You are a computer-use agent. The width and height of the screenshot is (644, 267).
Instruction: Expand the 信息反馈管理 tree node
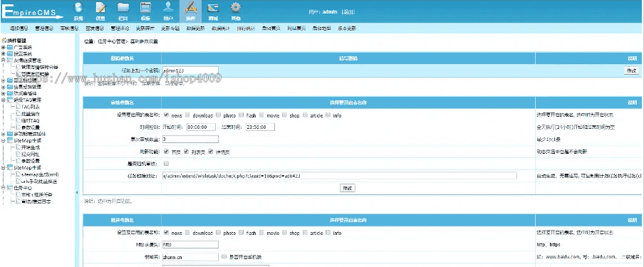(x=4, y=87)
